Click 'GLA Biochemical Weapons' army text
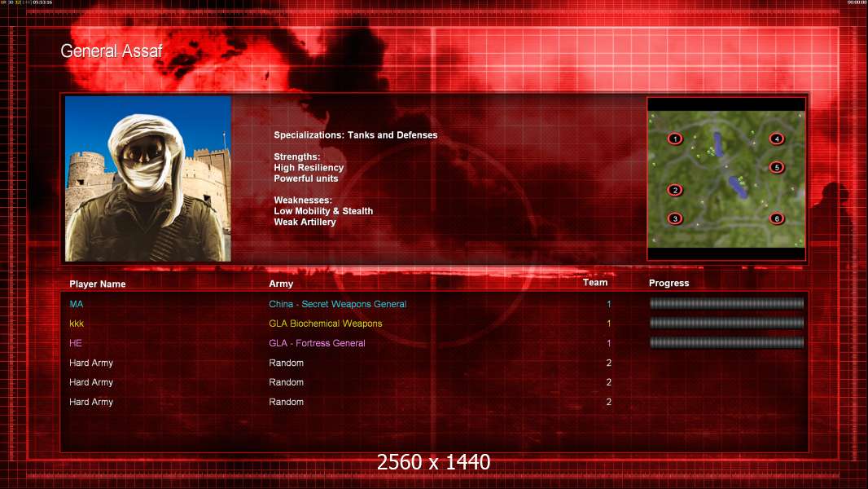This screenshot has width=868, height=489. 326,324
